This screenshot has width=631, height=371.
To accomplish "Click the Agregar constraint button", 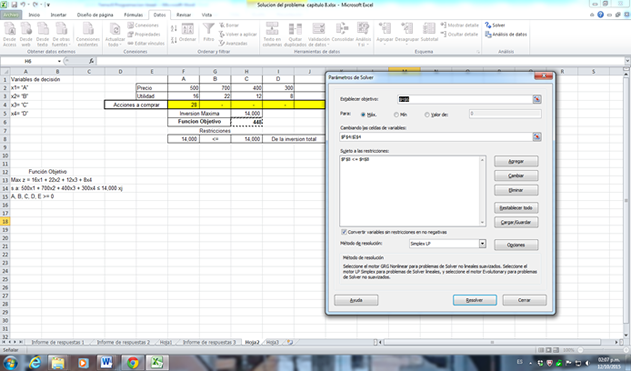I will pyautogui.click(x=516, y=161).
